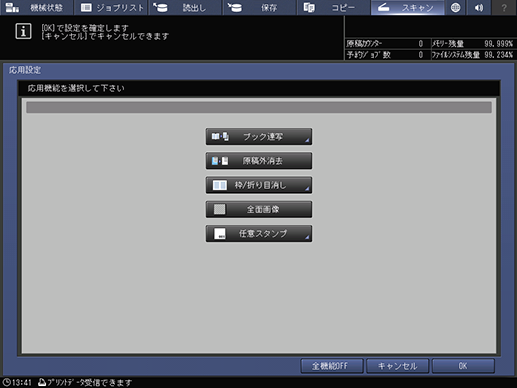Click the 全機能OFF button
The height and width of the screenshot is (388, 517).
[x=332, y=366]
